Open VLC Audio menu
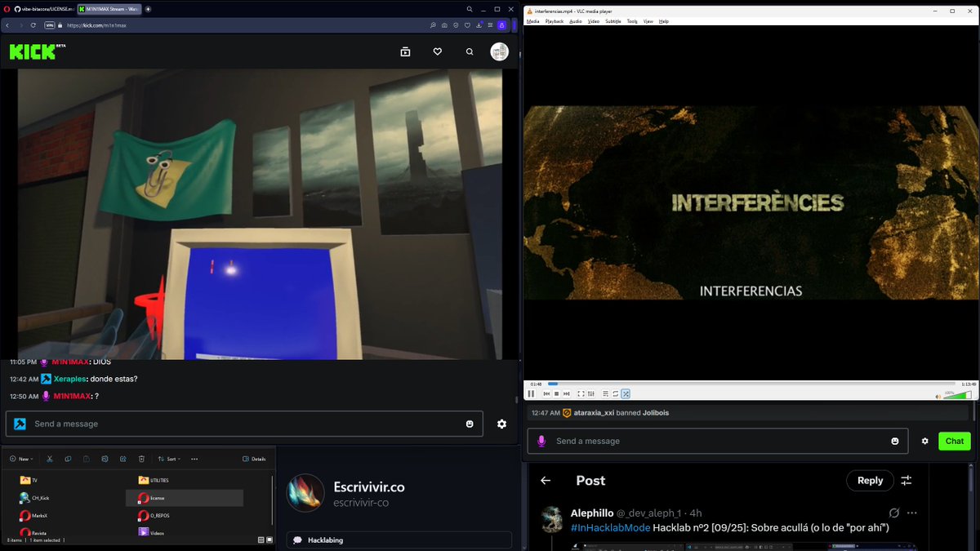Screen dimensions: 980x551 pyautogui.click(x=575, y=21)
